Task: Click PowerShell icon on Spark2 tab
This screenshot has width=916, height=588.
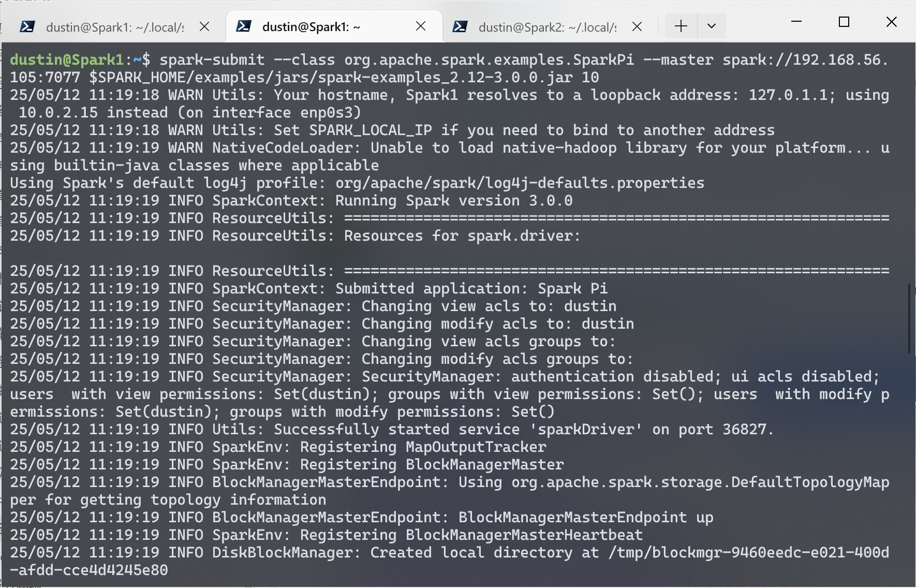Action: (x=460, y=27)
